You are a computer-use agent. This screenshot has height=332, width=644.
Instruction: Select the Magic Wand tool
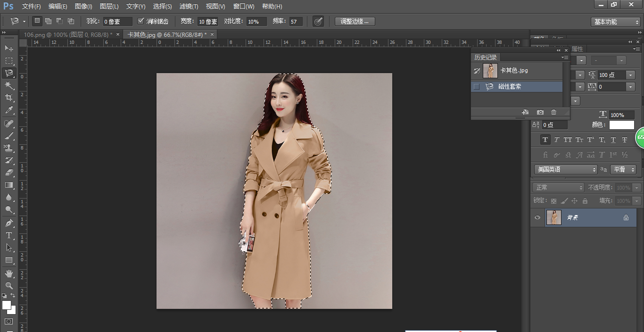coord(9,85)
